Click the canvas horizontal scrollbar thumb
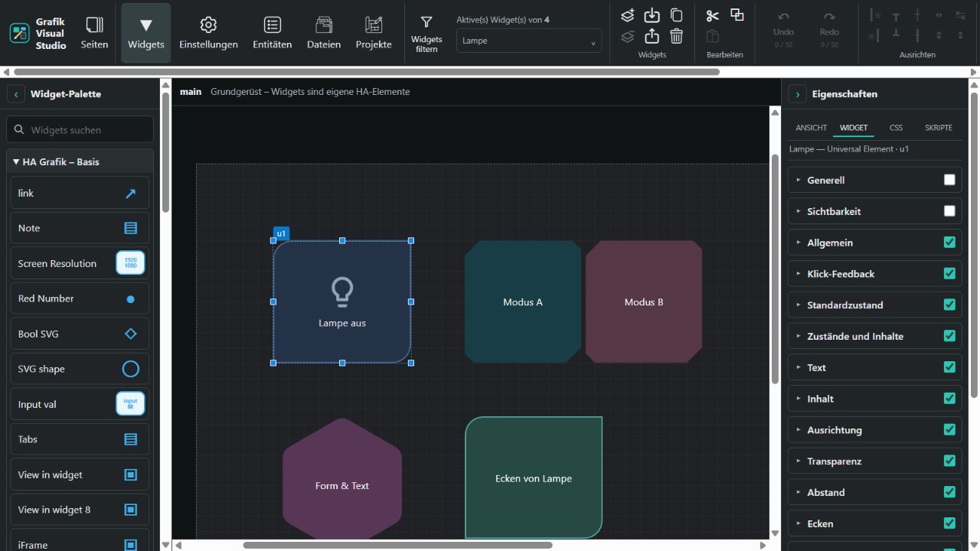This screenshot has height=551, width=980. coord(397,546)
